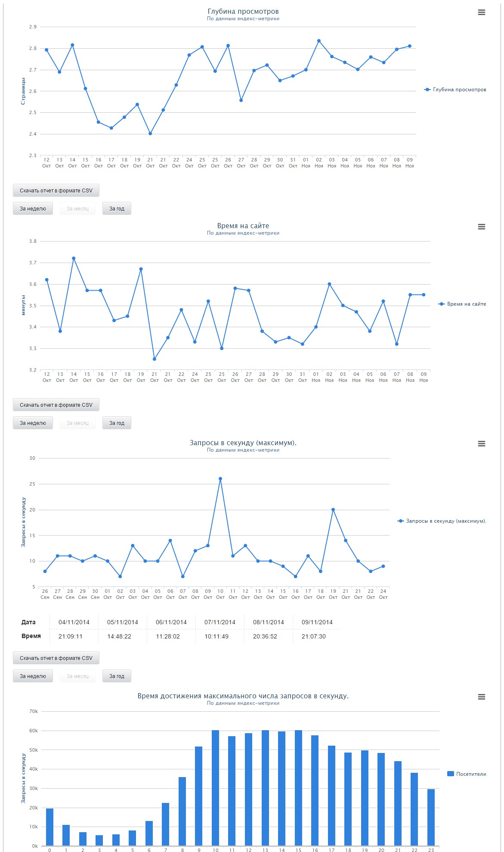Select За неделю under Глубина просмотров chart

coord(33,209)
